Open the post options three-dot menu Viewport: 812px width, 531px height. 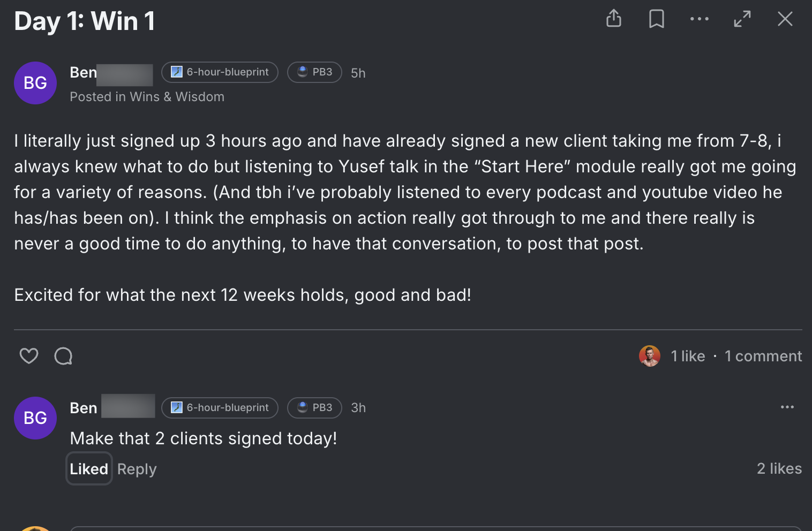point(700,19)
